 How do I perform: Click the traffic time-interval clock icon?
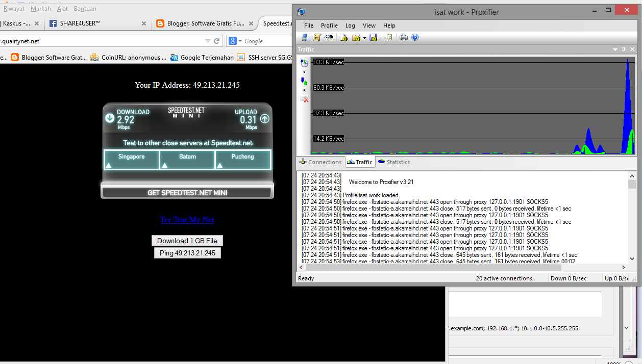tap(304, 63)
